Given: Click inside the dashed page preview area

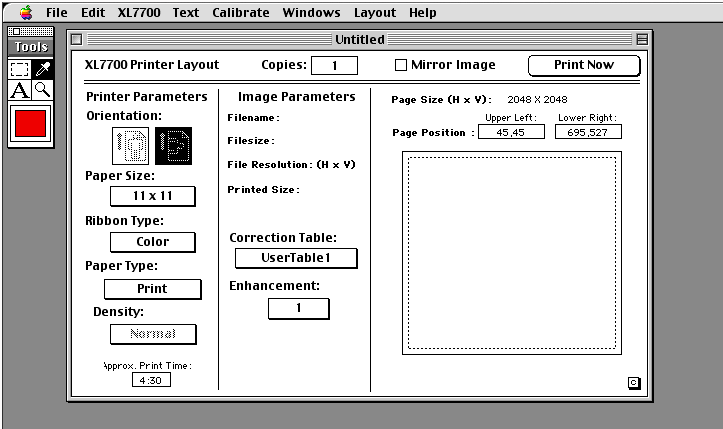Looking at the screenshot, I should tap(512, 253).
